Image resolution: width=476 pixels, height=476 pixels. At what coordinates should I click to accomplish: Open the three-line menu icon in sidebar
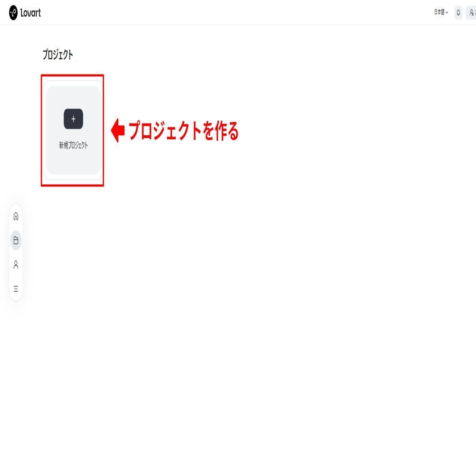click(x=16, y=289)
